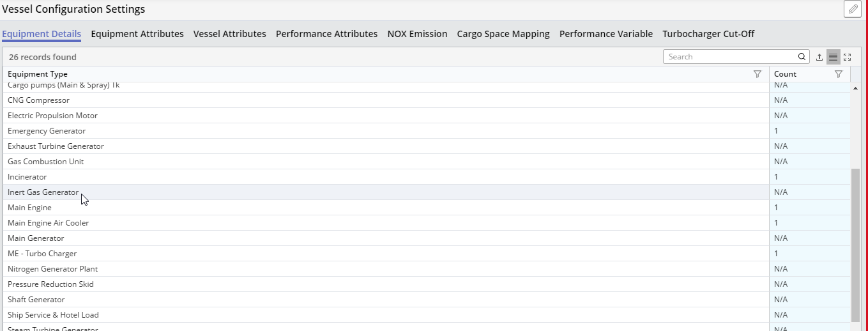Screen dimensions: 868x331
Task: Expand table to fullscreen
Action: pos(847,57)
